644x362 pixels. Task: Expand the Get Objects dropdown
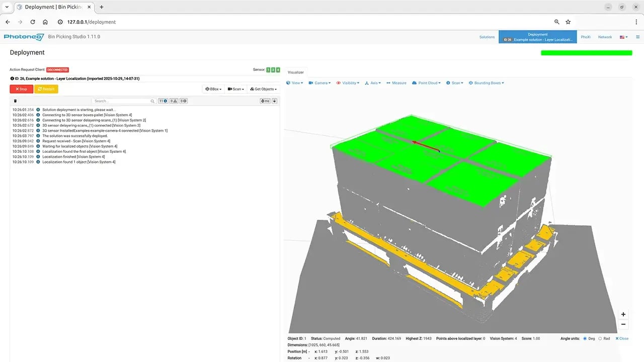(x=264, y=89)
